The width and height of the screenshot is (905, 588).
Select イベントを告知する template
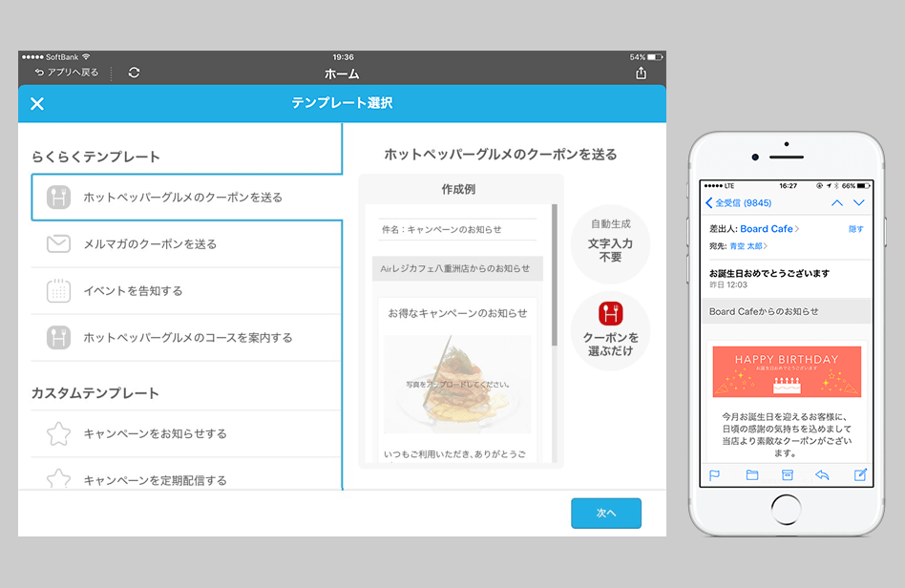click(x=186, y=291)
